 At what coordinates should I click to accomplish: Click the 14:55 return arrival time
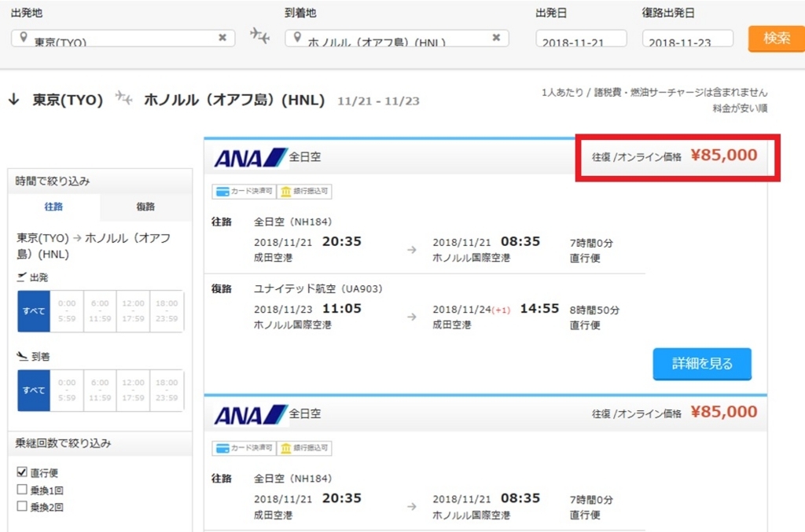click(539, 308)
